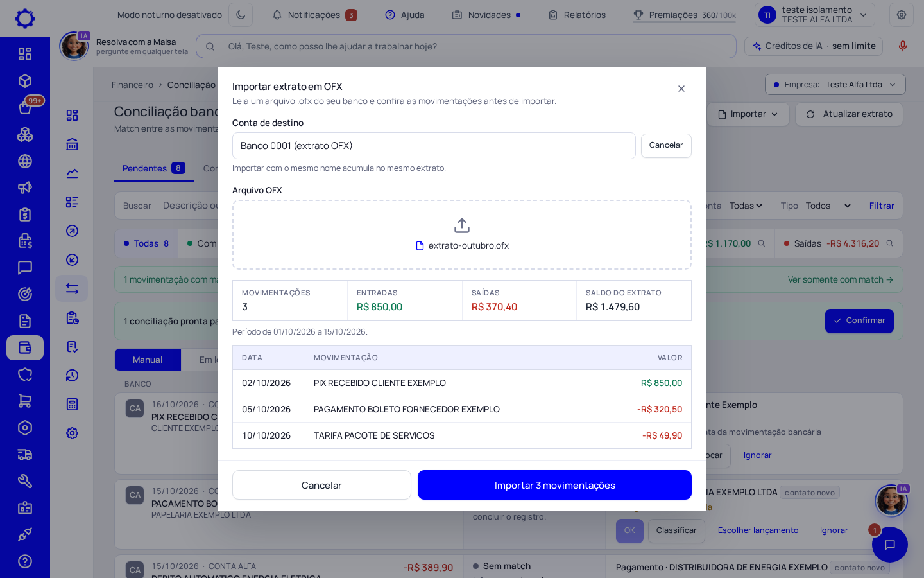Open the delivery truck sidebar icon
The width and height of the screenshot is (924, 578).
click(25, 455)
